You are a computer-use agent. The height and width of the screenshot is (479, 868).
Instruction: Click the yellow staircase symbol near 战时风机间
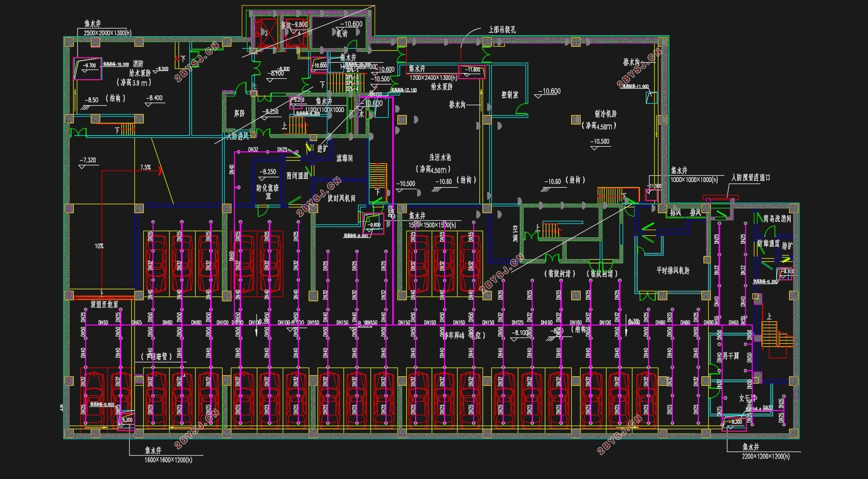pyautogui.click(x=378, y=176)
